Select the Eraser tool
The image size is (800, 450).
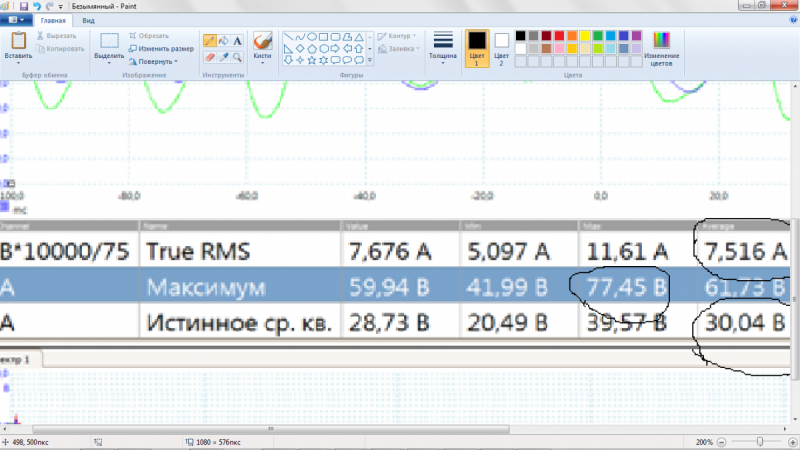tap(209, 57)
